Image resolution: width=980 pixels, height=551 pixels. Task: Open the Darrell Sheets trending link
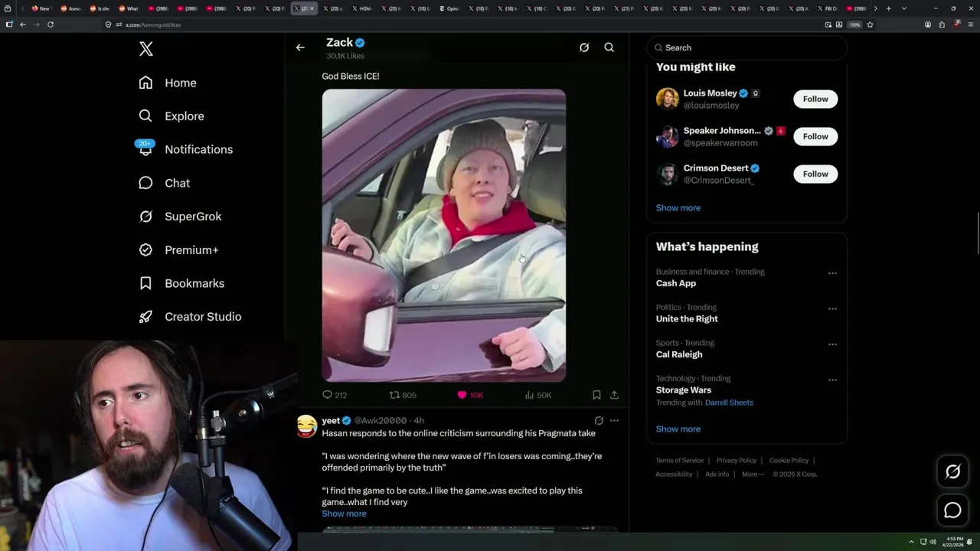729,403
